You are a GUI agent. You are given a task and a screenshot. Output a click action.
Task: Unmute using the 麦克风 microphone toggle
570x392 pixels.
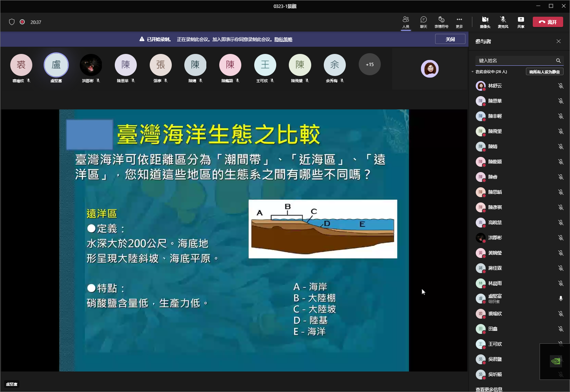click(503, 22)
